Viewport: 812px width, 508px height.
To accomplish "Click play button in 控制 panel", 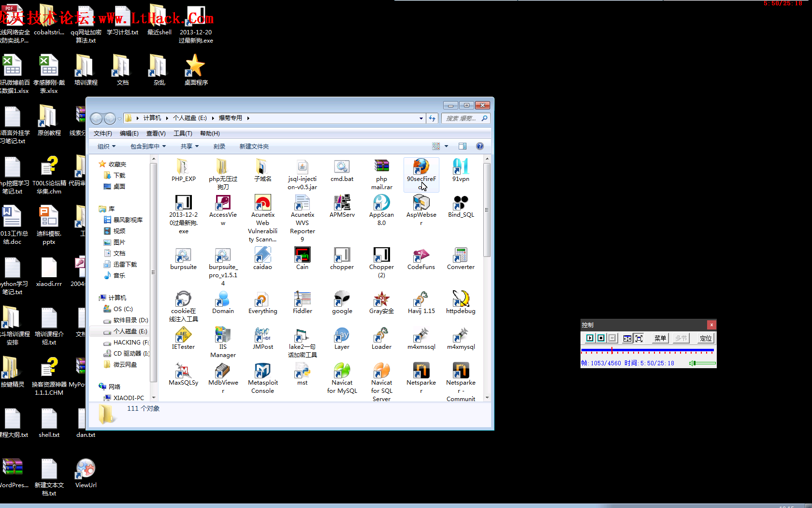I will (590, 338).
